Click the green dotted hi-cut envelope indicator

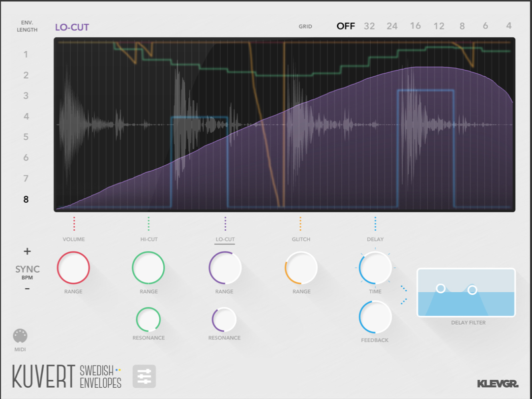148,224
